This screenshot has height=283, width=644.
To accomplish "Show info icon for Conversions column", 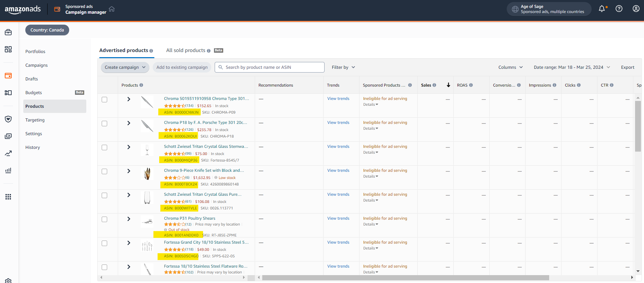I will [519, 85].
